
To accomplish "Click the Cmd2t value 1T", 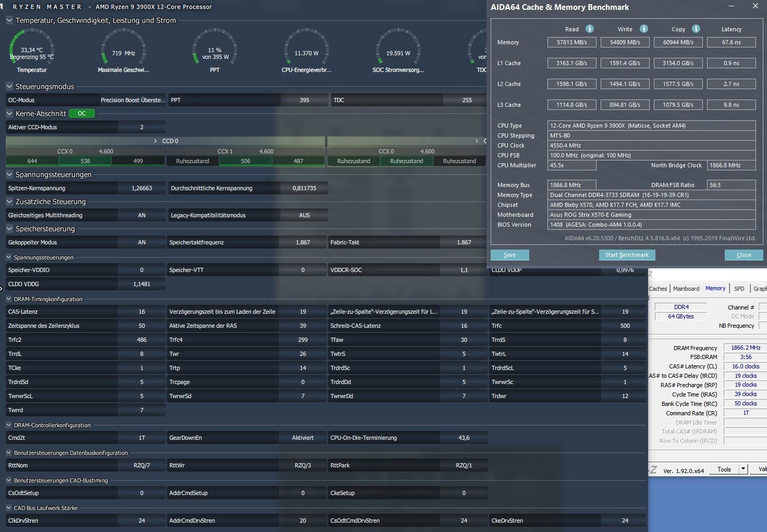I will pyautogui.click(x=142, y=438).
